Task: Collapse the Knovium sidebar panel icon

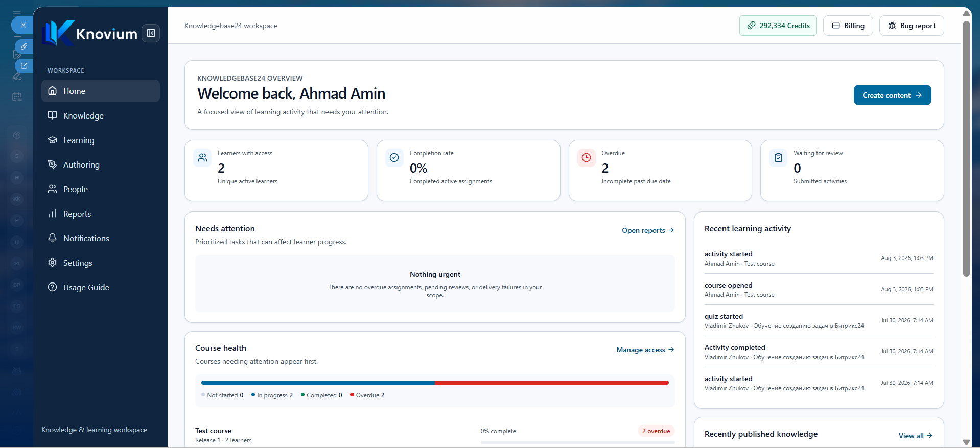Action: tap(151, 33)
